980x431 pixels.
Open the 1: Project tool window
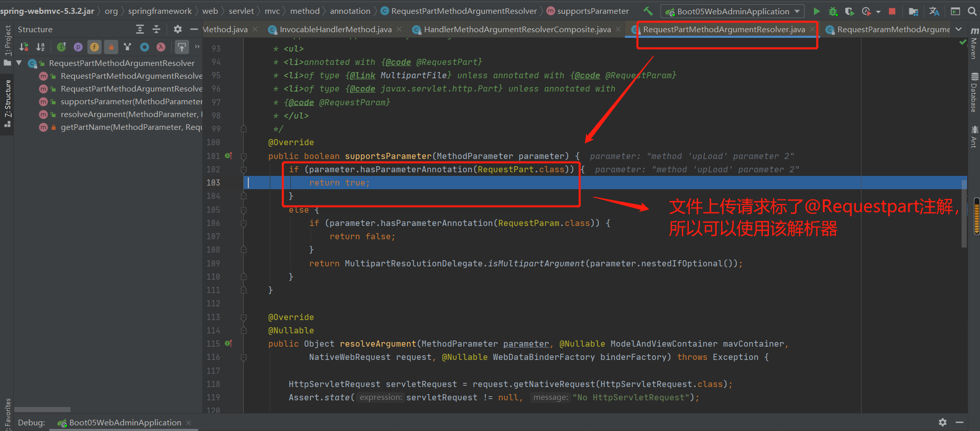pyautogui.click(x=7, y=45)
